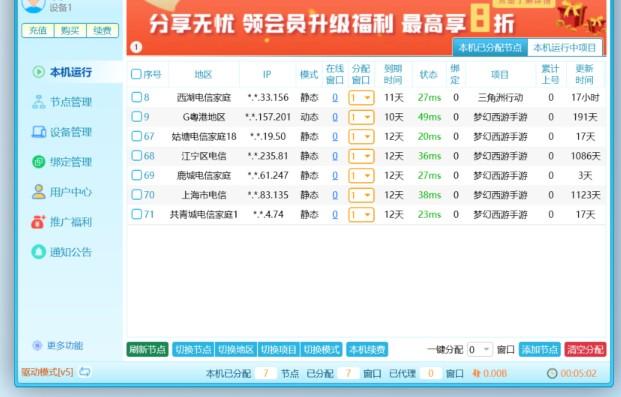Click the 切换模式 button
The image size is (621, 397).
tap(321, 349)
